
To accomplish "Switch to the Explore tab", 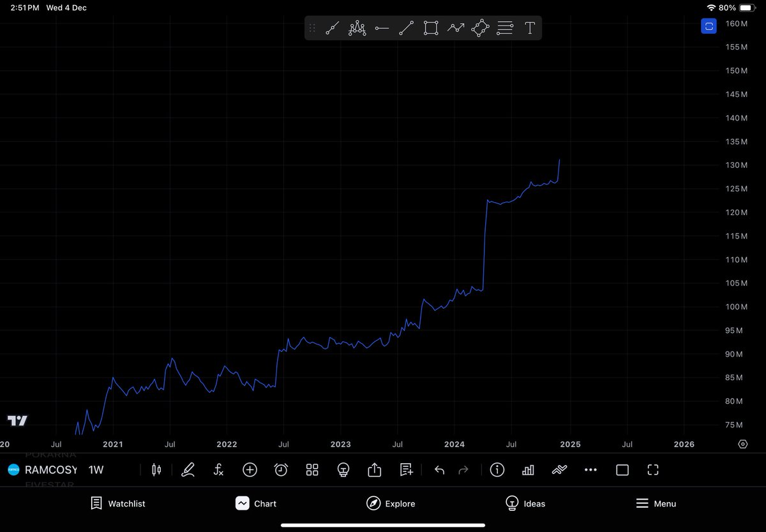I will (391, 503).
